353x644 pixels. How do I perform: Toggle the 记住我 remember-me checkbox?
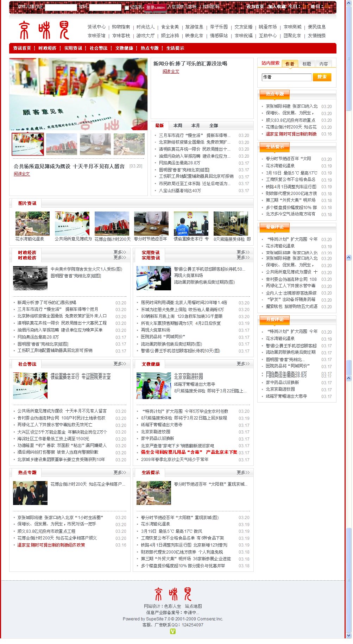click(127, 7)
